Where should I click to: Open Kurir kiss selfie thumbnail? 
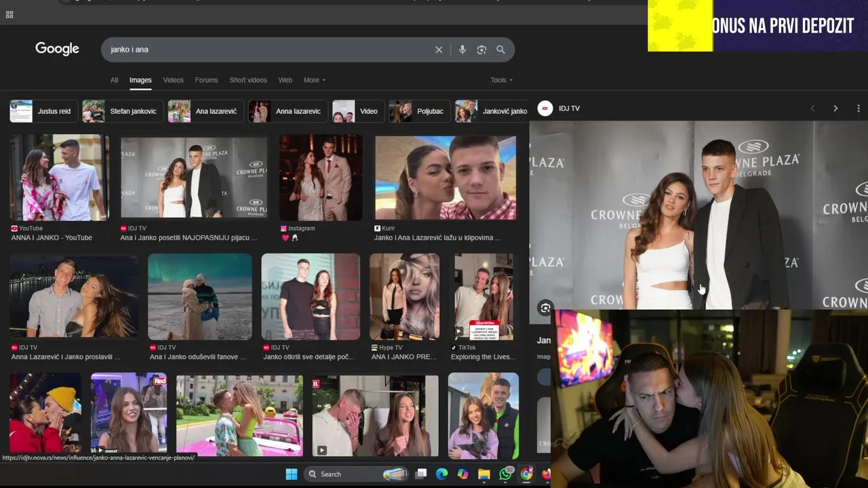tap(446, 178)
